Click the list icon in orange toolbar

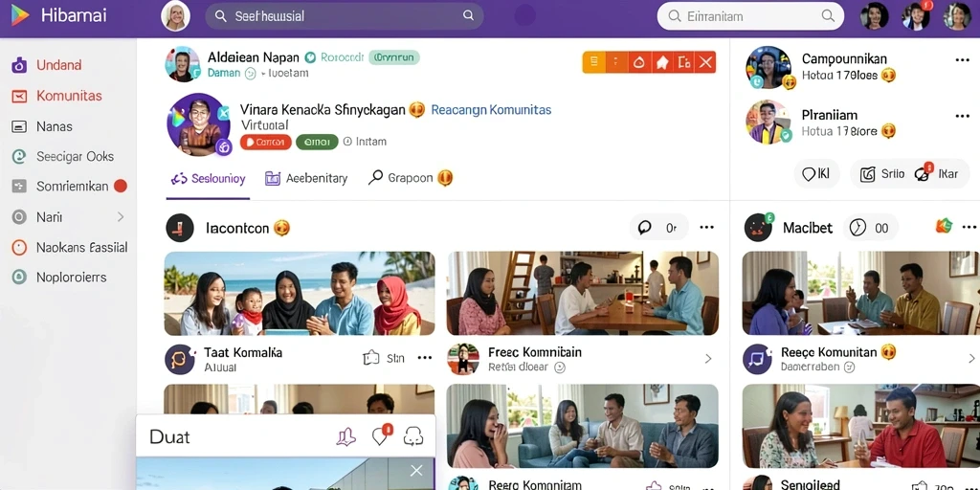coord(594,62)
